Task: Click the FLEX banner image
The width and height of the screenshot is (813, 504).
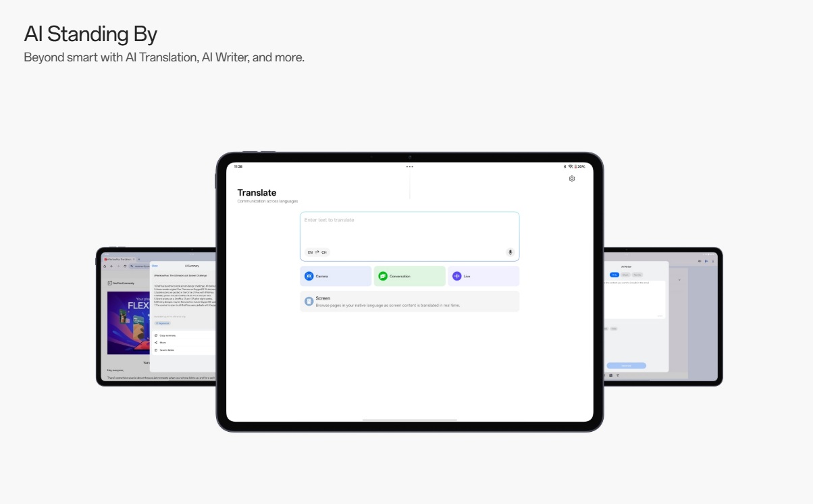Action: [128, 323]
